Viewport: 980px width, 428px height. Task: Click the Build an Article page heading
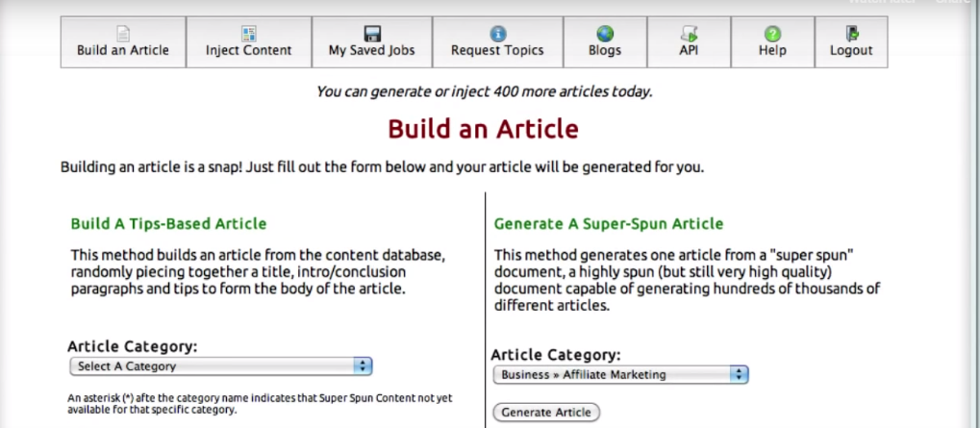click(x=483, y=129)
